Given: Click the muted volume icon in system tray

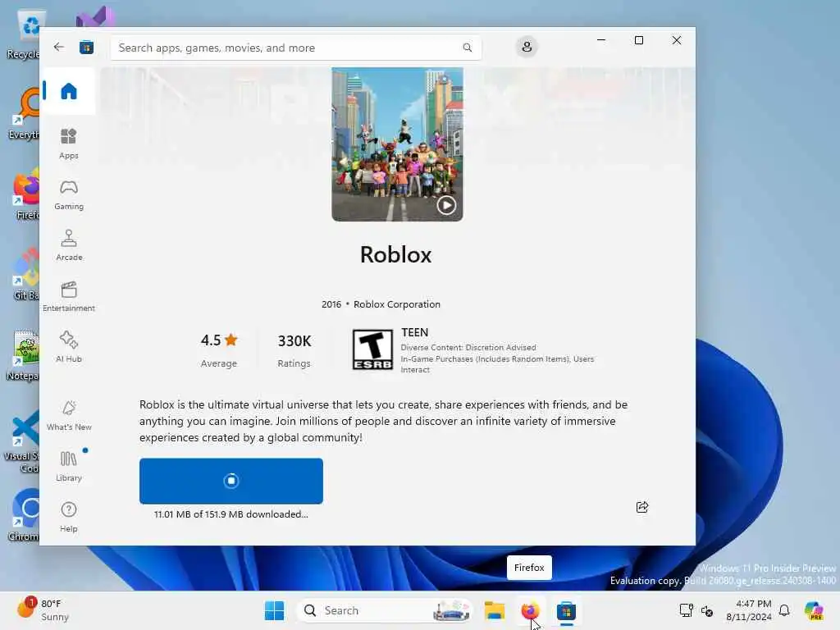Looking at the screenshot, I should coord(707,610).
